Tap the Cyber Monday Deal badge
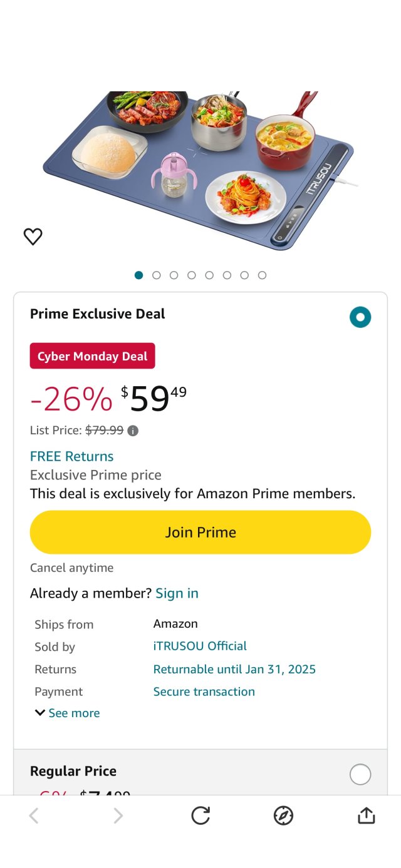The image size is (401, 868). click(92, 356)
